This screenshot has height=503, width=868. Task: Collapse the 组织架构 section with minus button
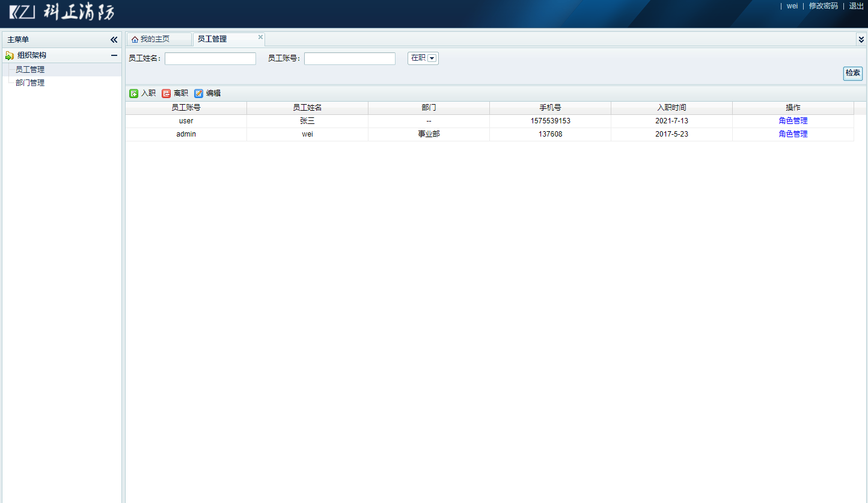[x=114, y=55]
